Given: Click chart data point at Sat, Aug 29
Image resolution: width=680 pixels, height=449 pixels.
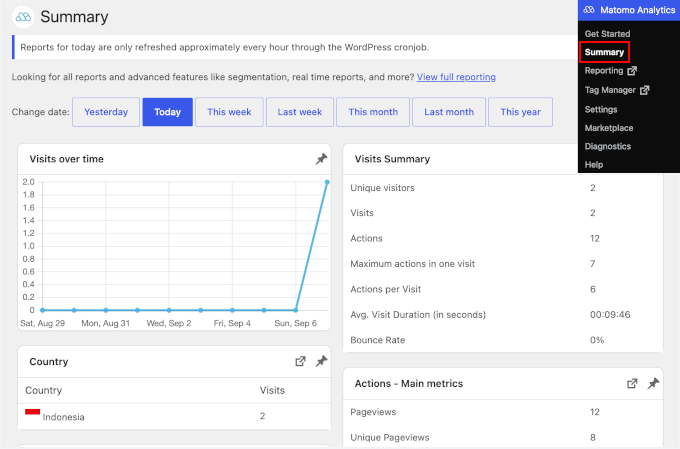Looking at the screenshot, I should 42,310.
